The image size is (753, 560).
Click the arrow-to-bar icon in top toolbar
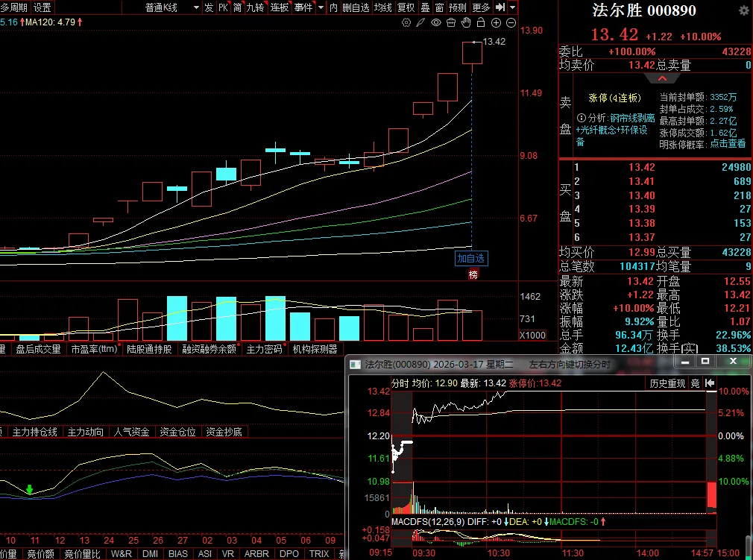pos(500,7)
